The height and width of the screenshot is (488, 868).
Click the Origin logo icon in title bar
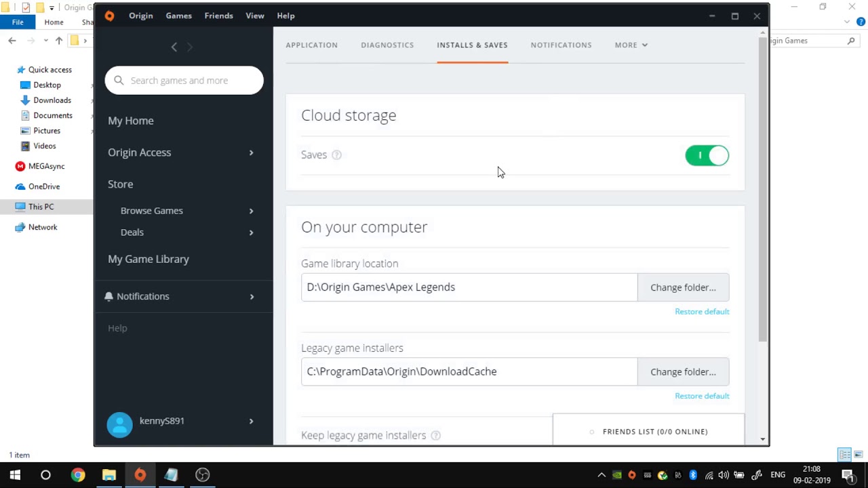(109, 16)
